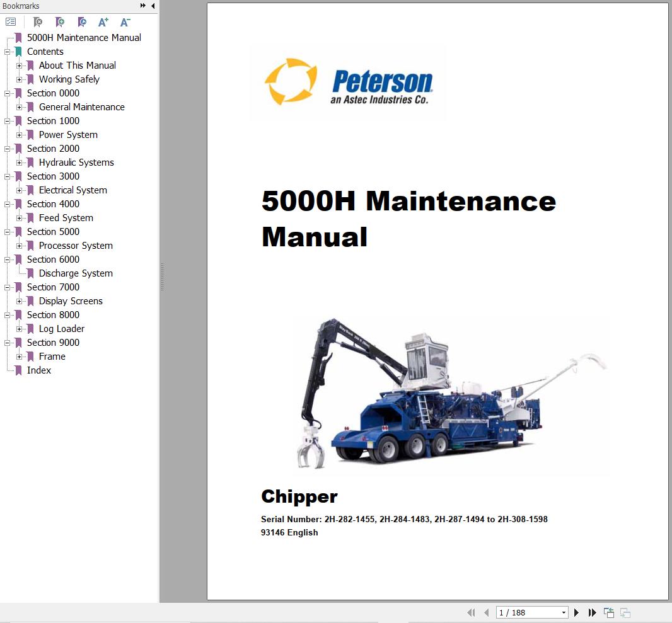Click the bookmark icon next to Index
Screen dimensions: 672x623
18,370
